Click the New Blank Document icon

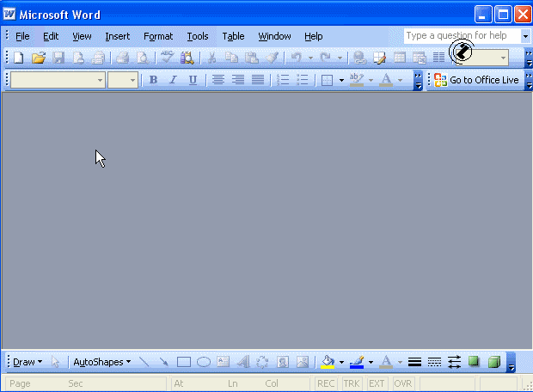19,58
